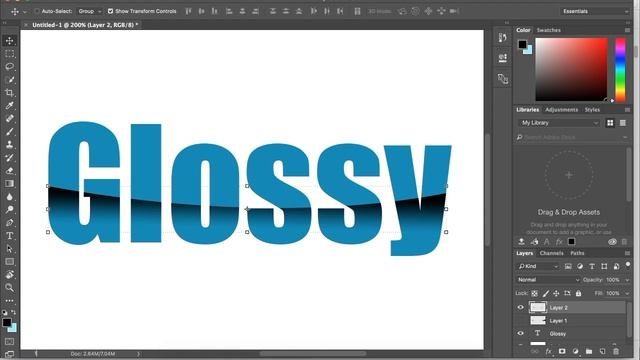
Task: Select the Gradient tool
Action: click(9, 184)
